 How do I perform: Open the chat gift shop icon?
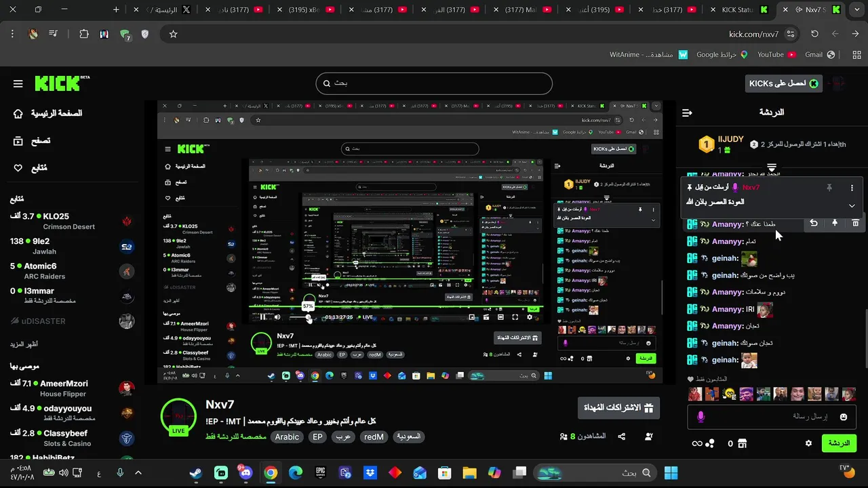(x=742, y=443)
